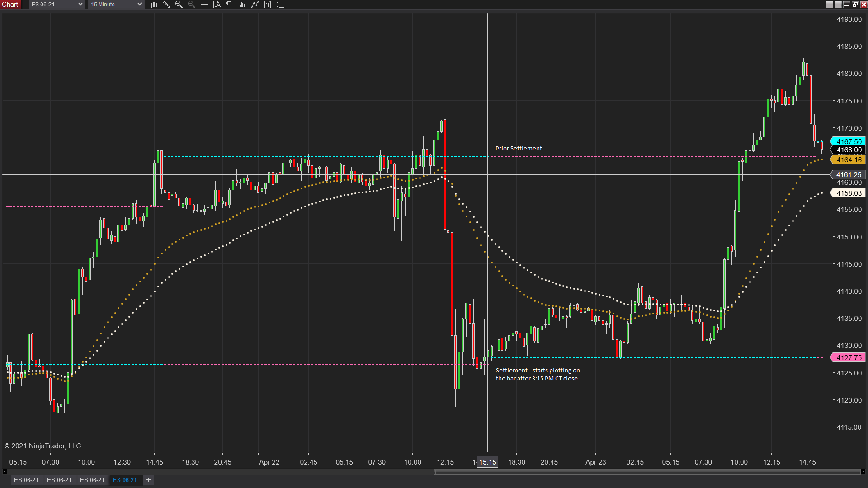Minimize the chart window

point(847,5)
